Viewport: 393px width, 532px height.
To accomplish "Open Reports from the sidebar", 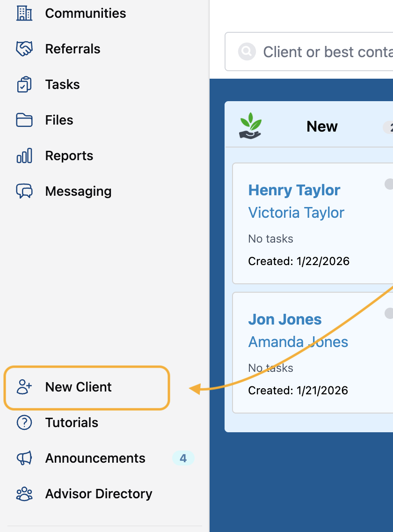I will point(69,156).
